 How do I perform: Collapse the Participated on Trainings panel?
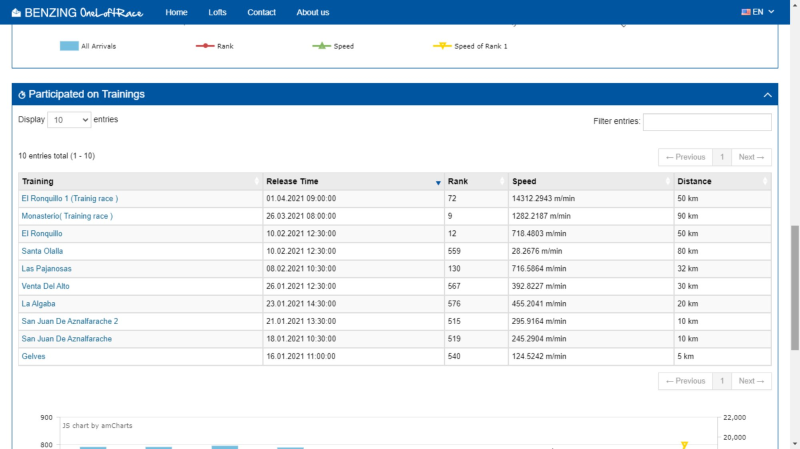coord(767,94)
